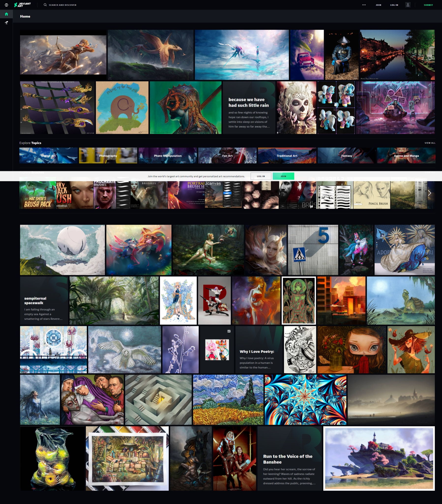The height and width of the screenshot is (504, 442).
Task: Open the griffin on cliff artwork
Action: (x=150, y=55)
